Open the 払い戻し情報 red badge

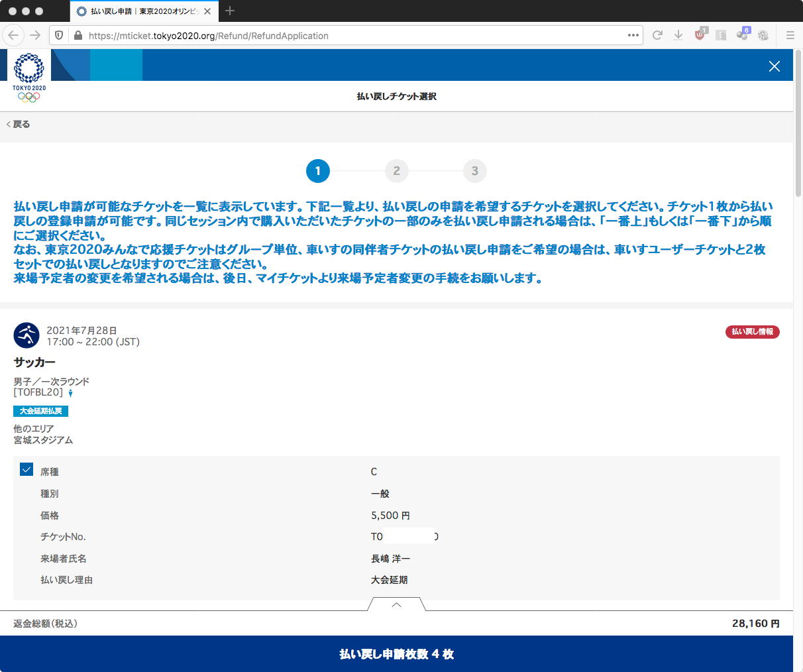click(x=753, y=331)
